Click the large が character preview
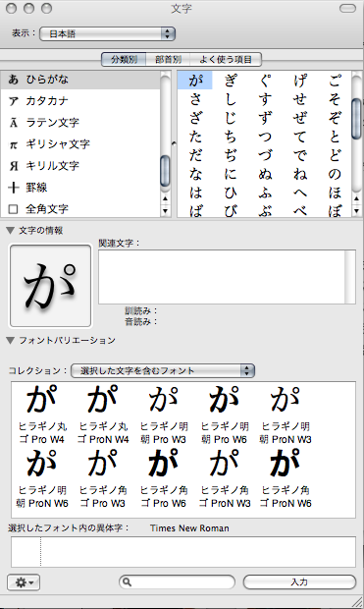364x609 pixels. (50, 286)
